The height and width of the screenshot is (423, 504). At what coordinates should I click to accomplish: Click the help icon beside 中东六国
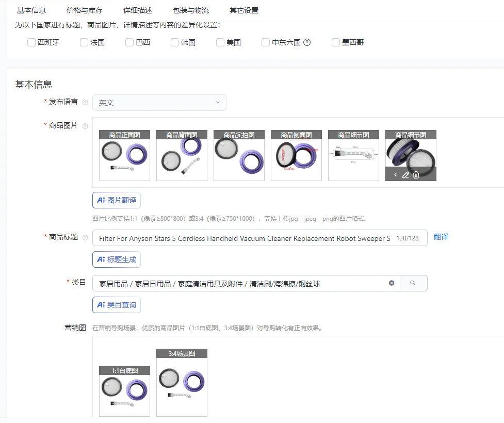point(307,42)
